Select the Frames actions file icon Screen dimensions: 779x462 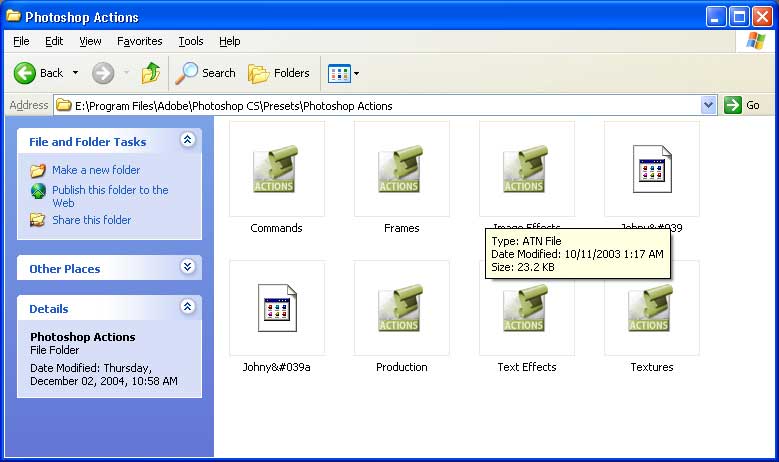[401, 169]
